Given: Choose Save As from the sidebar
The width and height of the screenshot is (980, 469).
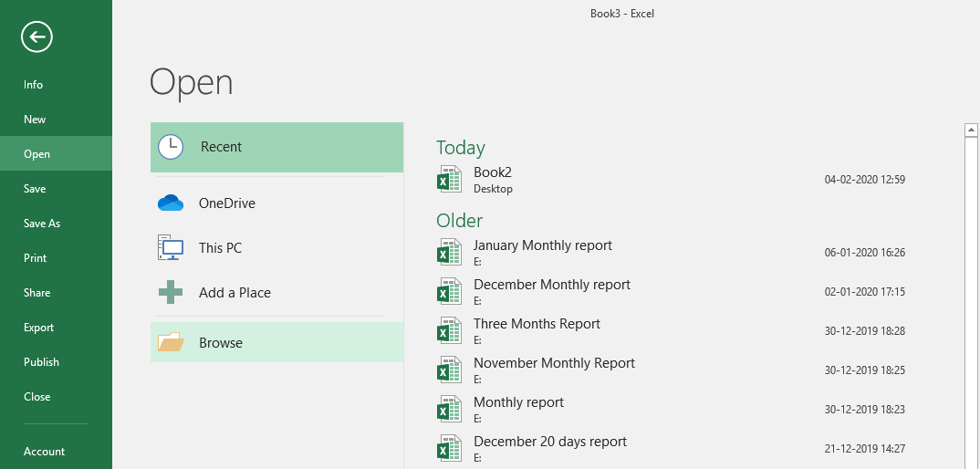Looking at the screenshot, I should tap(42, 224).
